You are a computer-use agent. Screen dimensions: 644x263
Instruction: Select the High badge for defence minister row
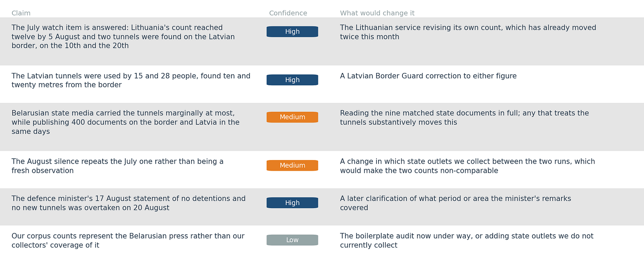(x=292, y=203)
